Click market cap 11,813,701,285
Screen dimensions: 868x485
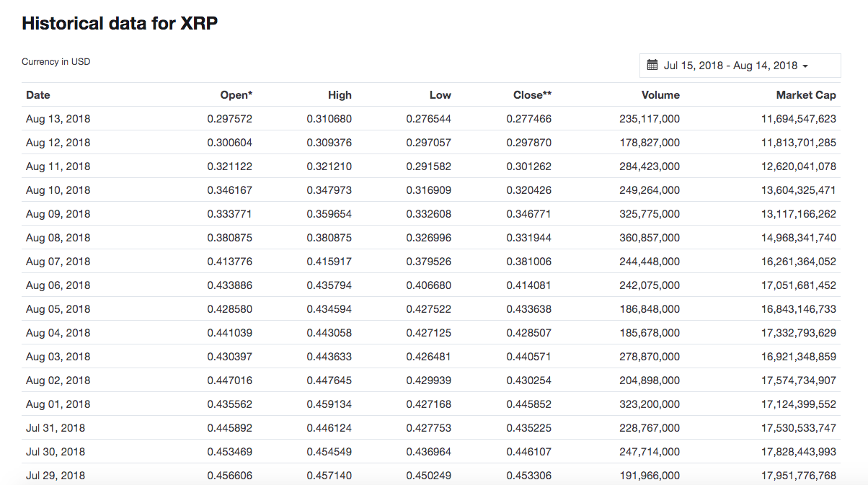799,143
